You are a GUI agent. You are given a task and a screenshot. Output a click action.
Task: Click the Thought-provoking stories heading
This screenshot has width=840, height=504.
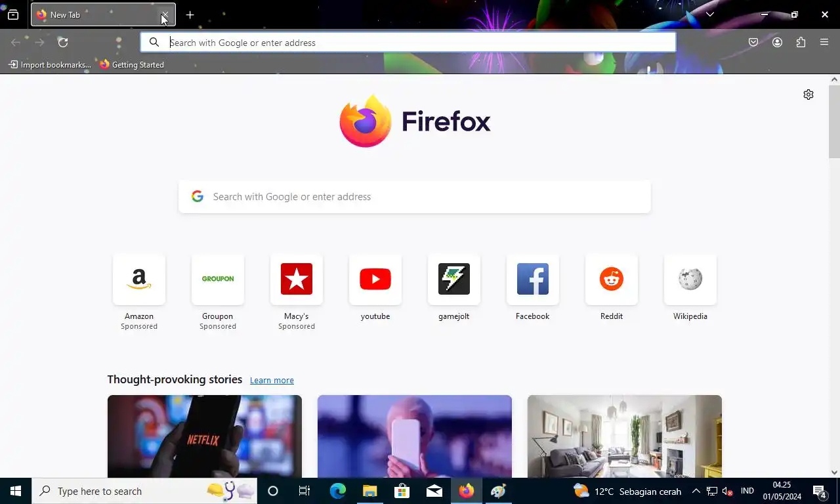tap(175, 379)
